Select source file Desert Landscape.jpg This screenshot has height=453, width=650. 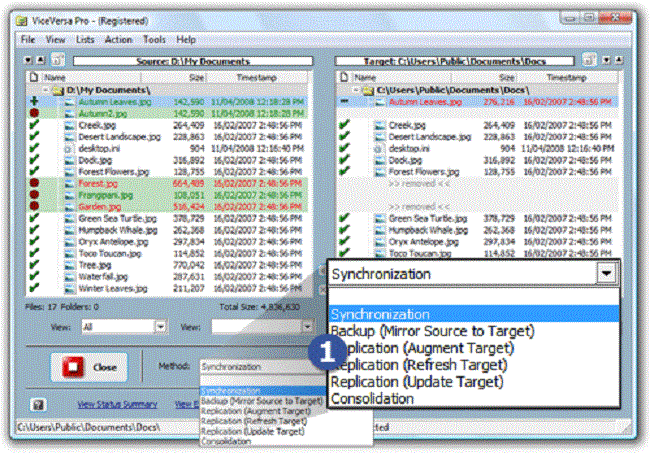[119, 137]
